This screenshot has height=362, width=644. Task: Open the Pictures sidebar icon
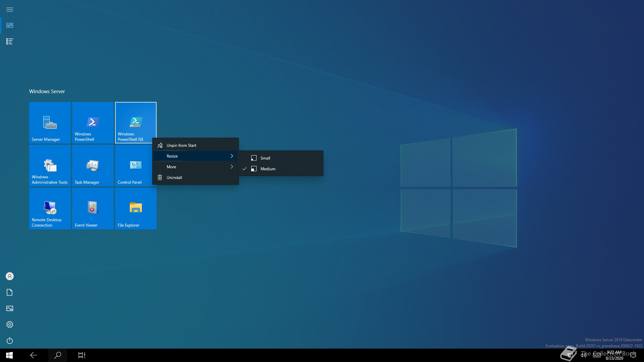[10, 308]
